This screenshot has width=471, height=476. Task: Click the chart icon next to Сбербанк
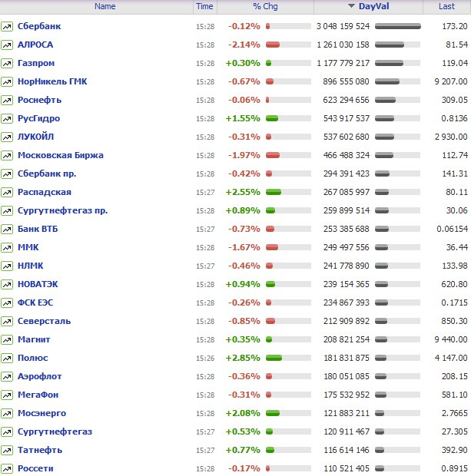click(7, 26)
